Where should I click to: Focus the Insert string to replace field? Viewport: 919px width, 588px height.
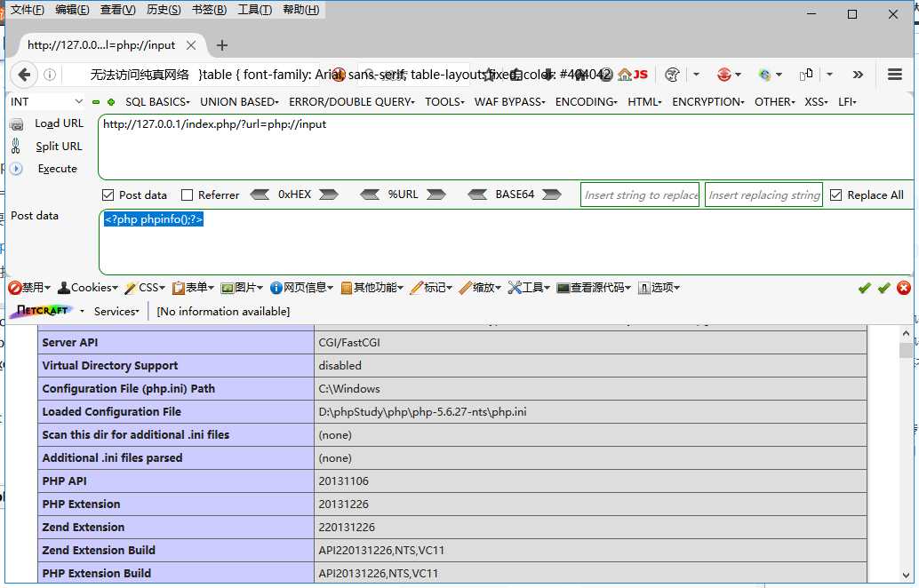tap(640, 195)
